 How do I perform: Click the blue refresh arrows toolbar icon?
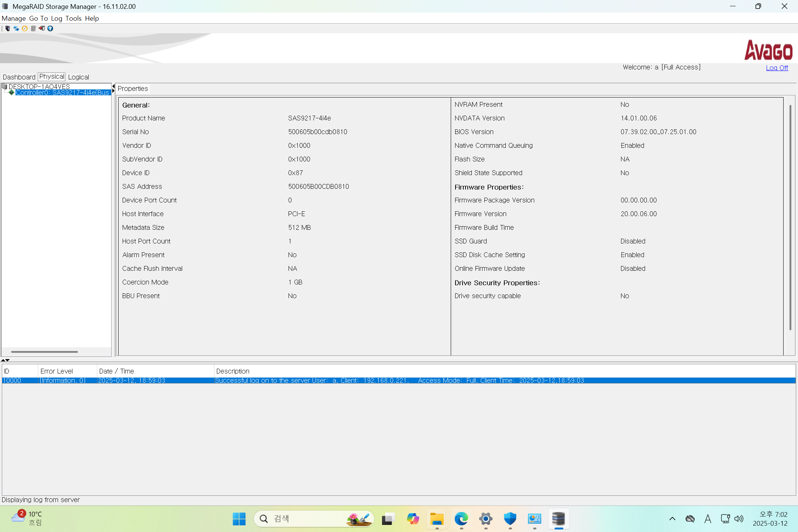16,28
